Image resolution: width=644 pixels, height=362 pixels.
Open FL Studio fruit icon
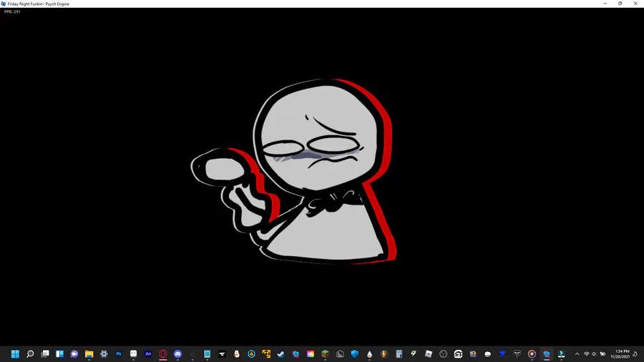(x=384, y=354)
